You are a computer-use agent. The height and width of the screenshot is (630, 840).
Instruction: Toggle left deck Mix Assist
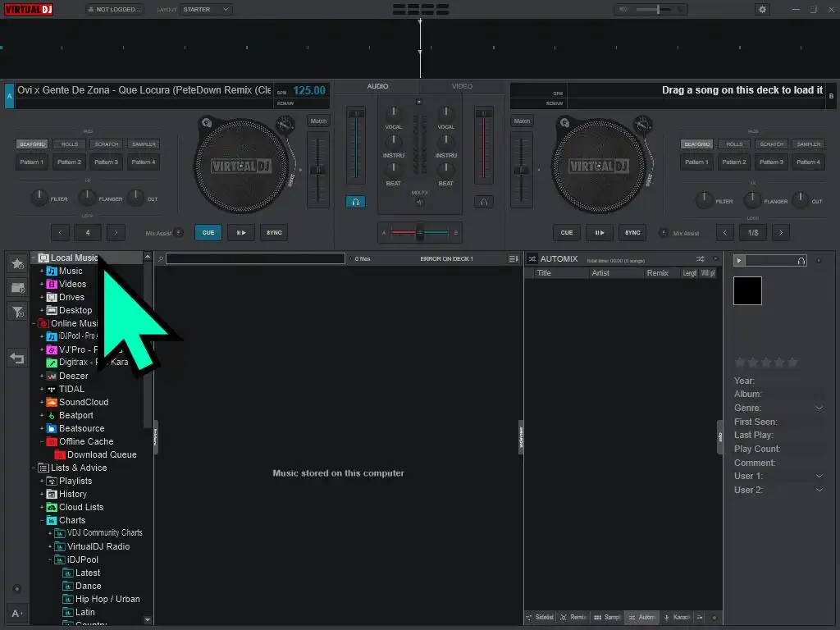click(x=179, y=232)
